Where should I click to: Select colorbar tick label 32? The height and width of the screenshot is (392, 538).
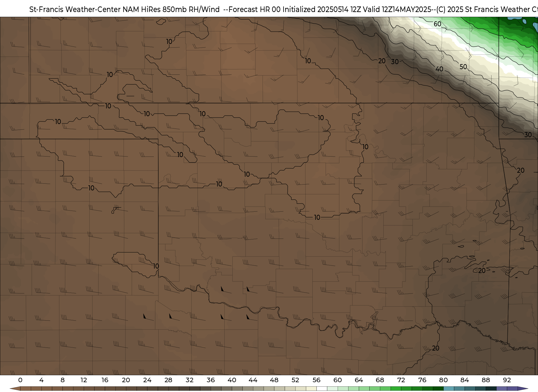[x=189, y=380]
